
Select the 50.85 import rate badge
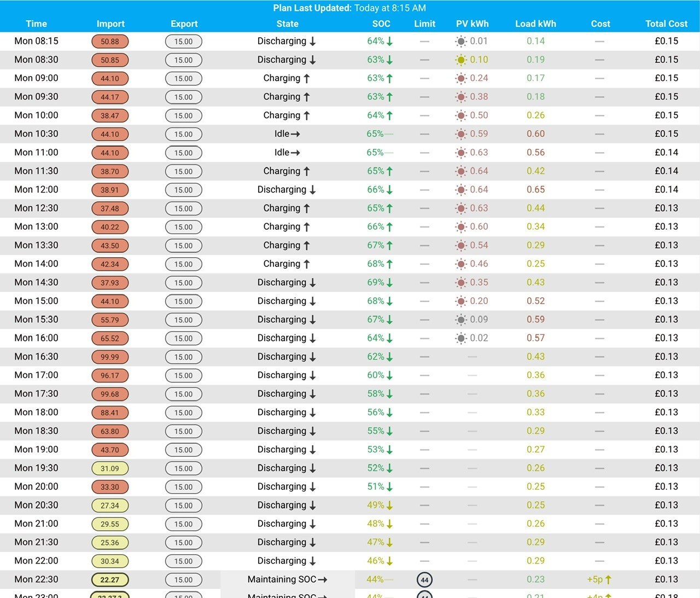pos(110,60)
